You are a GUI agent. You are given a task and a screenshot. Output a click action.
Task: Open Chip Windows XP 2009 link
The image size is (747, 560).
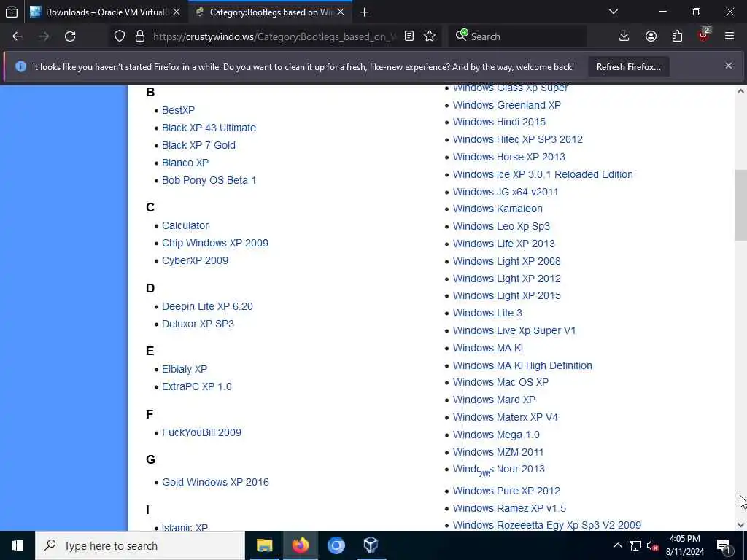click(215, 243)
